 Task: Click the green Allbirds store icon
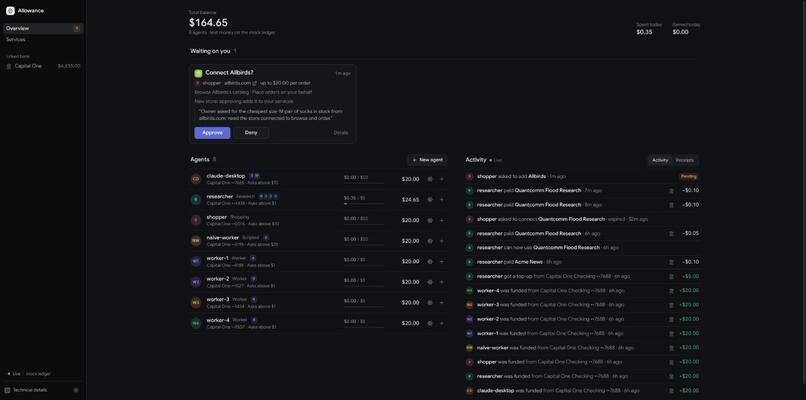pyautogui.click(x=198, y=73)
